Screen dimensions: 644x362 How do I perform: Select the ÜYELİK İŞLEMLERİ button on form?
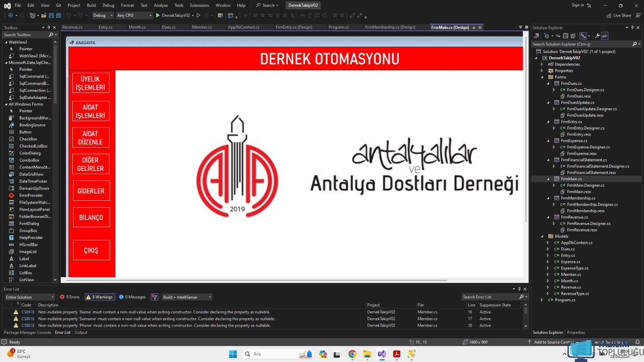pyautogui.click(x=91, y=83)
